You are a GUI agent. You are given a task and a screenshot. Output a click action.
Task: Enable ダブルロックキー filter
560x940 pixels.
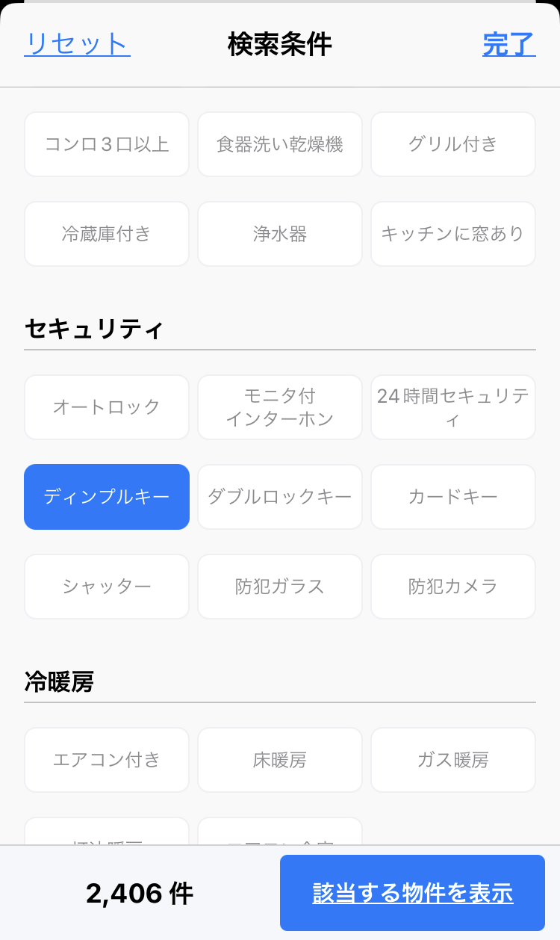click(280, 497)
